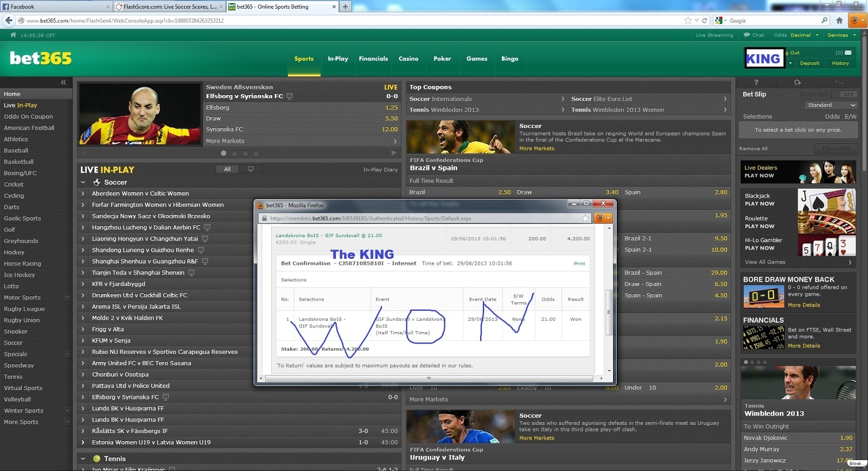
Task: Collapse the Soccer section in Live In-Play
Action: pyautogui.click(x=83, y=182)
